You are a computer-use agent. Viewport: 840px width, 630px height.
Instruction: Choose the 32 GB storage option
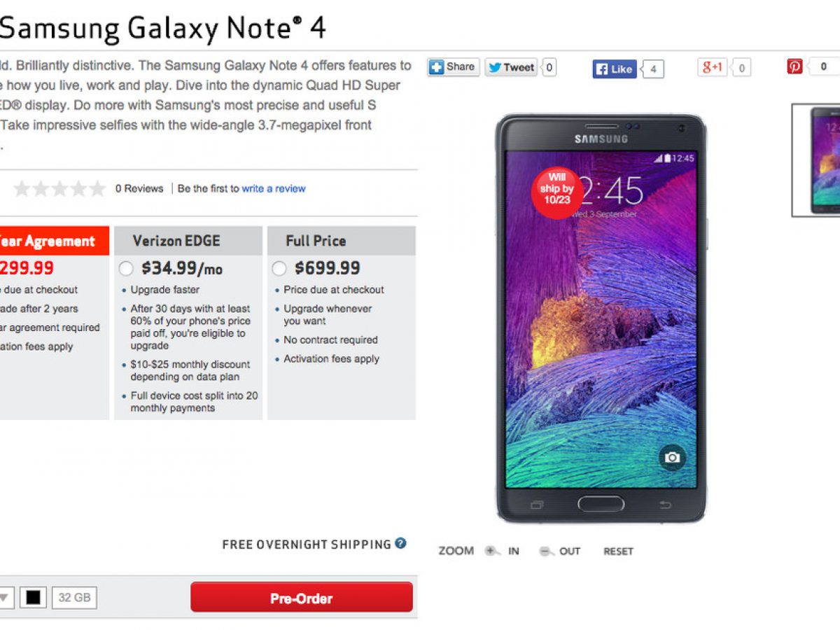click(x=74, y=598)
